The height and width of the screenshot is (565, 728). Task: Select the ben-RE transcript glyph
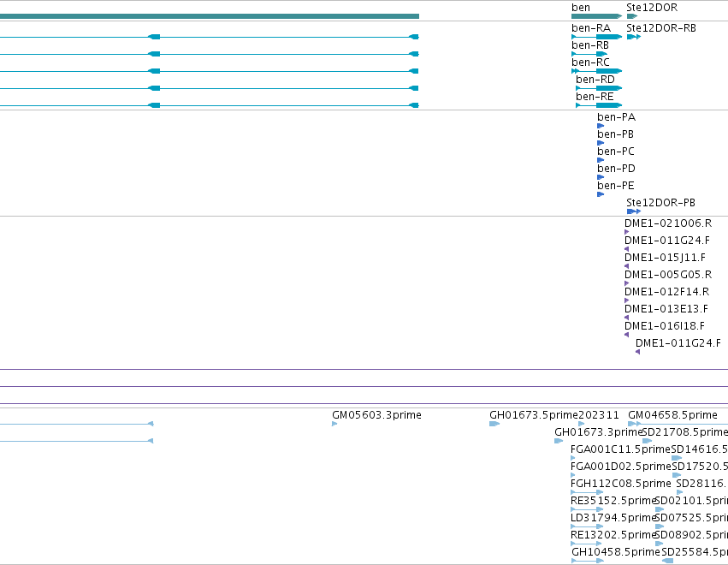[x=599, y=105]
